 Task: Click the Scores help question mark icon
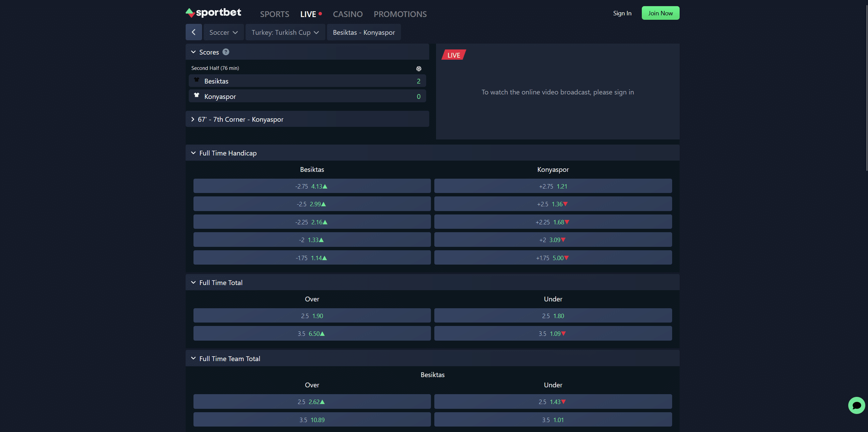point(226,52)
